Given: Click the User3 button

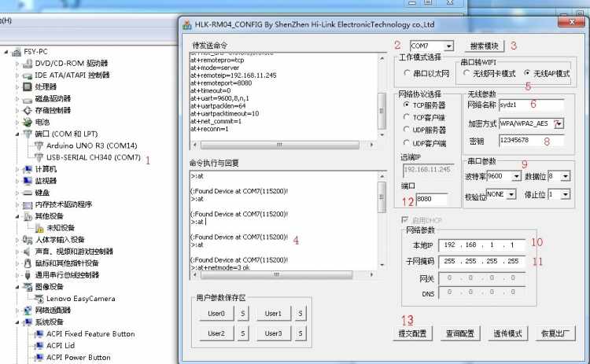Looking at the screenshot, I should point(273,333).
